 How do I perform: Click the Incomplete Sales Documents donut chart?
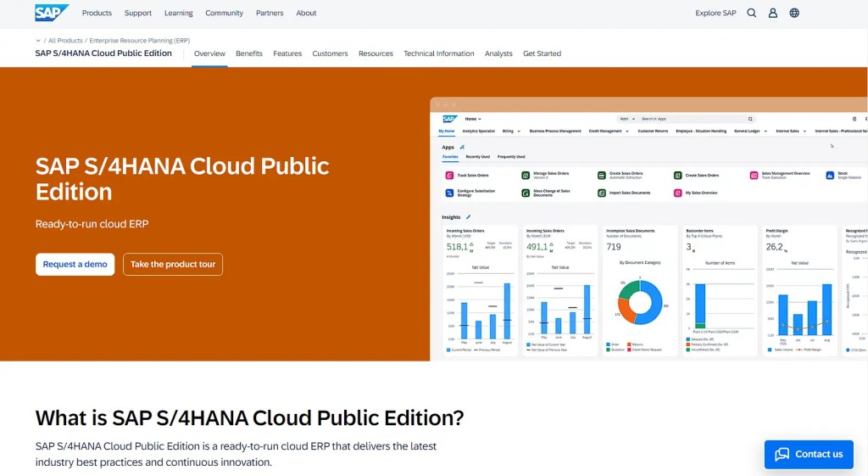point(640,302)
